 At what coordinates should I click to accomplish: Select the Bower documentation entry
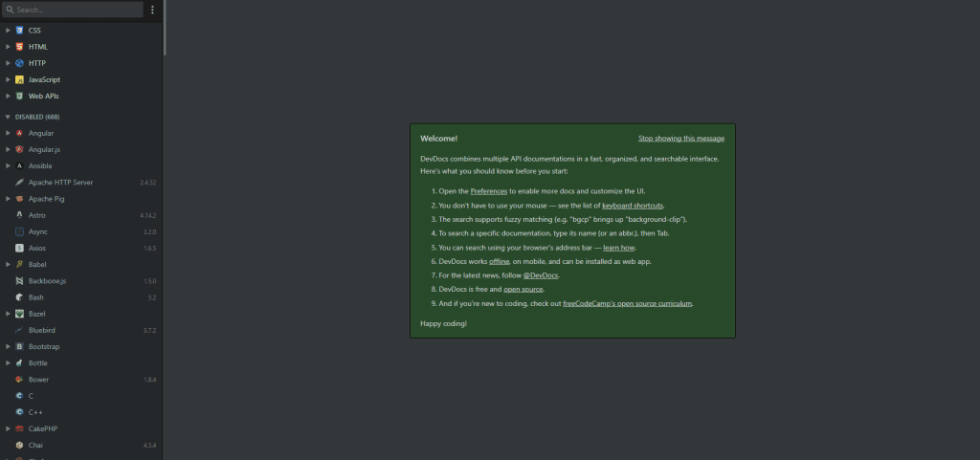tap(81, 380)
